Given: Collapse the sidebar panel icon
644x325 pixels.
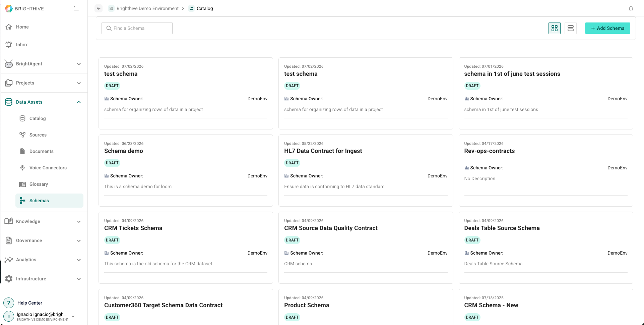Looking at the screenshot, I should (x=76, y=8).
